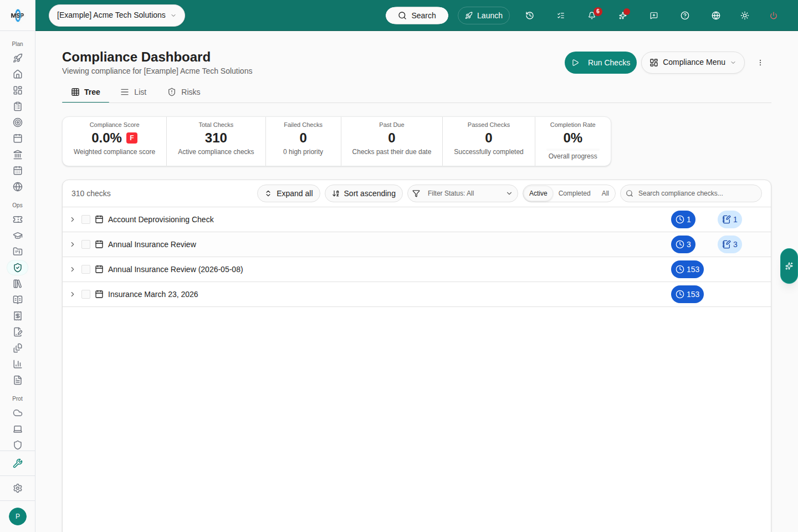798x532 pixels.
Task: Click the cloud icon in sidebar
Action: [18, 413]
